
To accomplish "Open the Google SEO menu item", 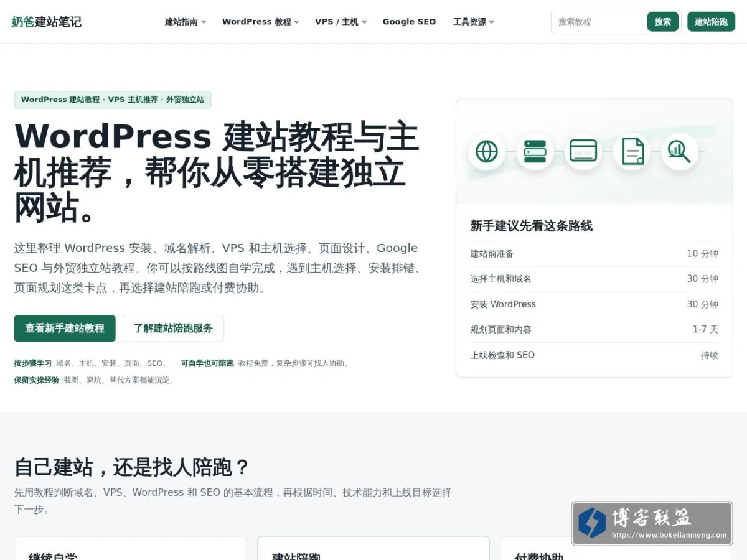I will point(409,22).
